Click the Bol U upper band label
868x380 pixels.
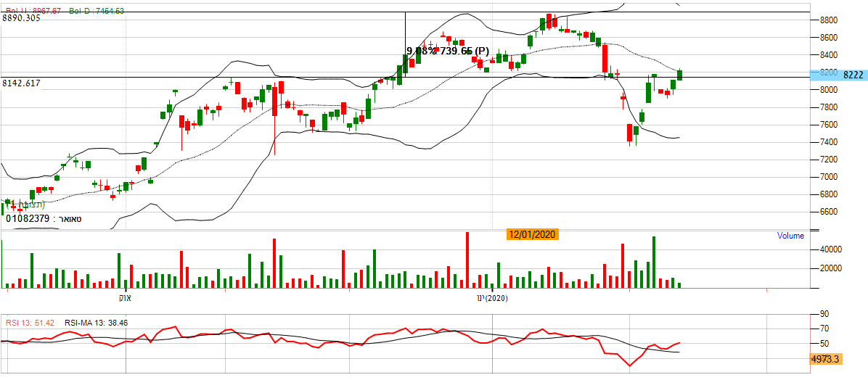coord(34,11)
